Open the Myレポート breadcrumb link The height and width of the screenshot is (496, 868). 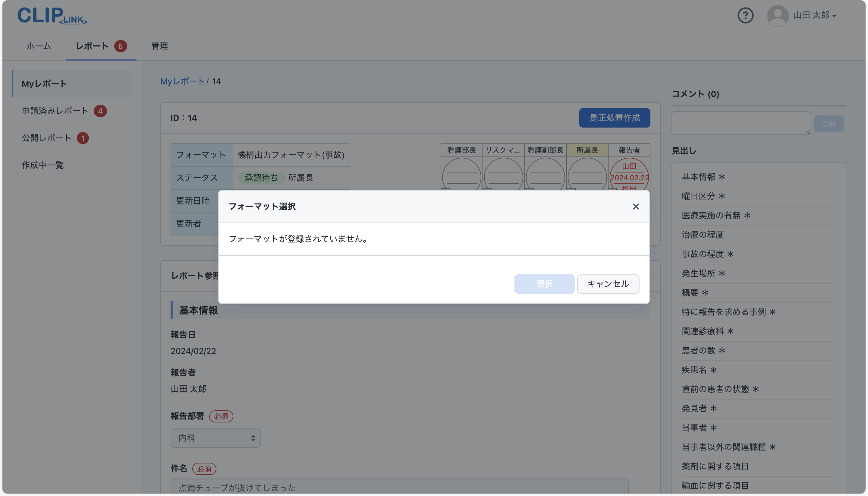coord(183,81)
